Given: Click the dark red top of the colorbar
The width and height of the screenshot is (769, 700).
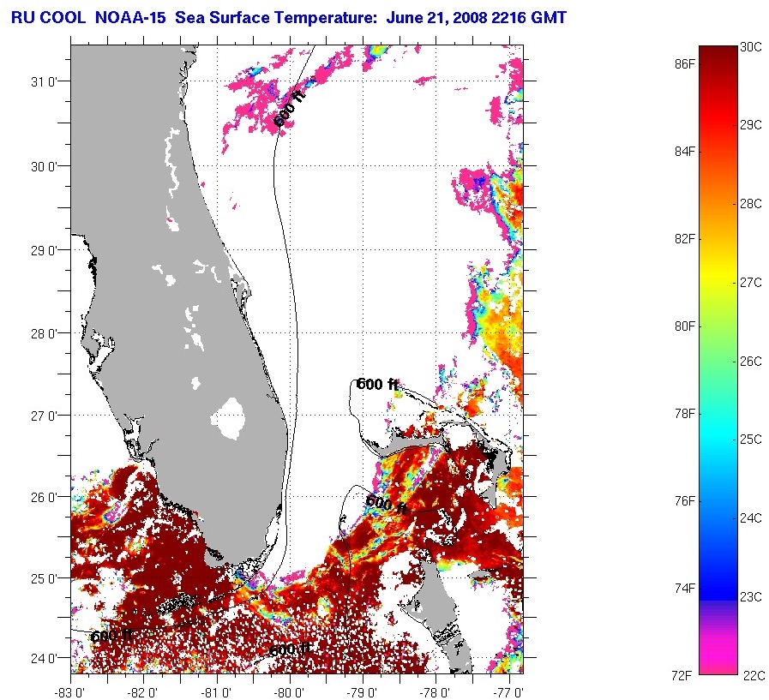Looking at the screenshot, I should (x=718, y=54).
